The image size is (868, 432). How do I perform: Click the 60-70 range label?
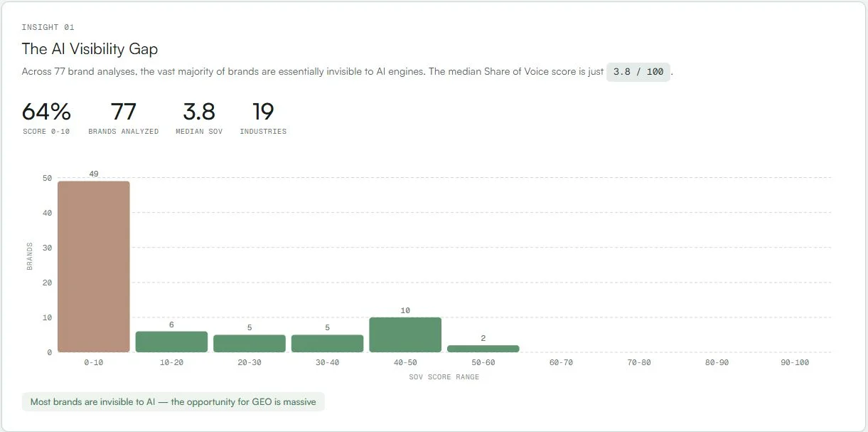pos(562,362)
